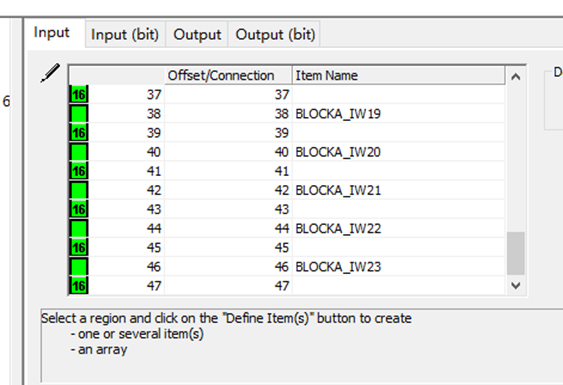
Task: Click the green icon beside offset 42
Action: [x=79, y=190]
